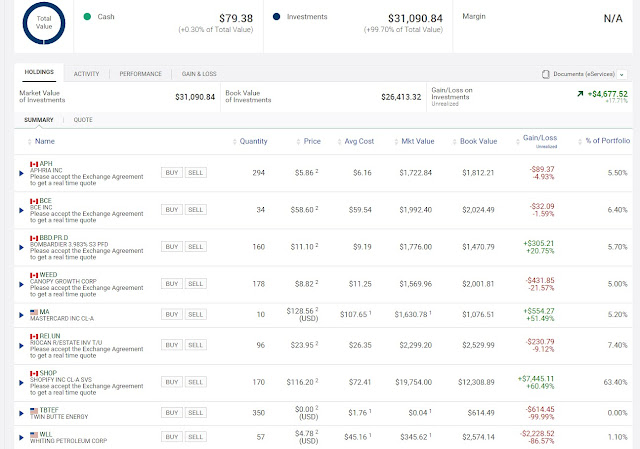This screenshot has height=449, width=640.
Task: Expand the APH Aphria Inc row
Action: point(21,173)
